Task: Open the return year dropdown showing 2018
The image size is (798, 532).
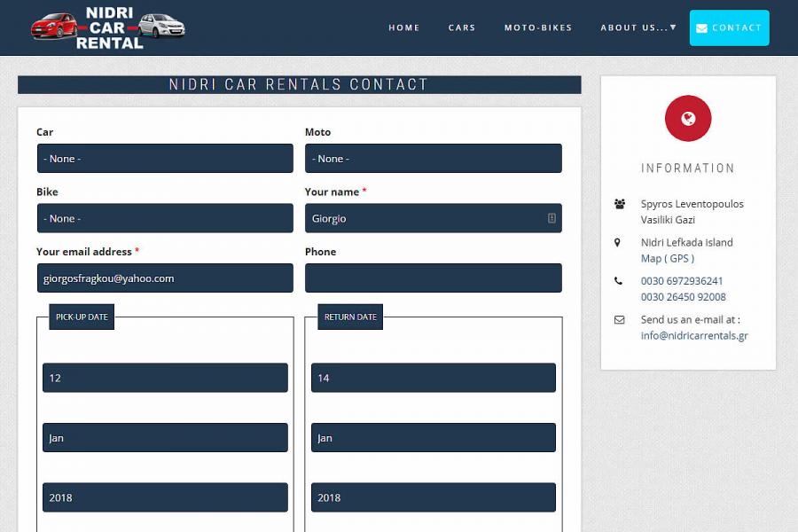Action: [434, 497]
